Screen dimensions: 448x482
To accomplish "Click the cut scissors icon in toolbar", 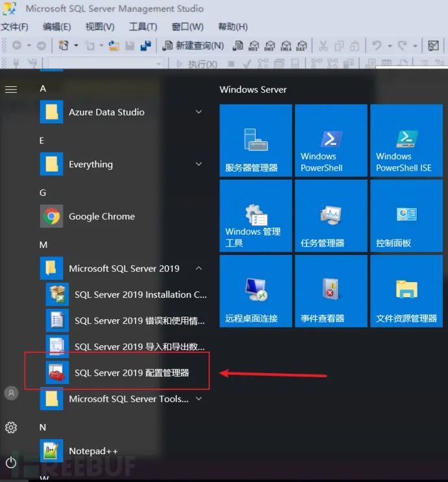I will 323,45.
